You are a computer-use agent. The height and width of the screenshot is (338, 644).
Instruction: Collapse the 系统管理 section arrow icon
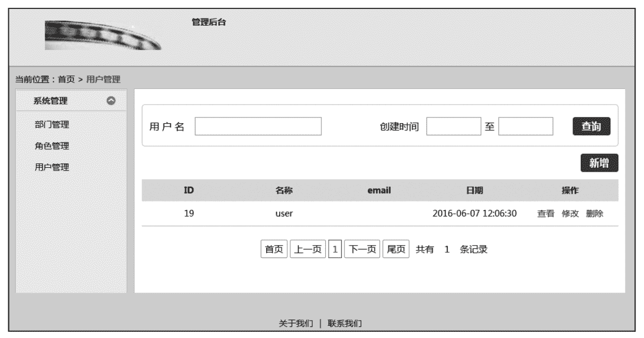coord(111,101)
